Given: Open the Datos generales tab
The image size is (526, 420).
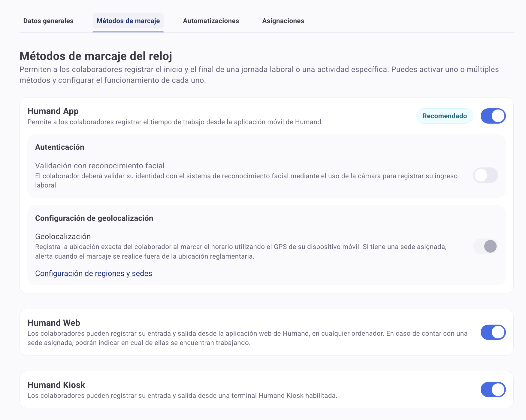Looking at the screenshot, I should (48, 21).
